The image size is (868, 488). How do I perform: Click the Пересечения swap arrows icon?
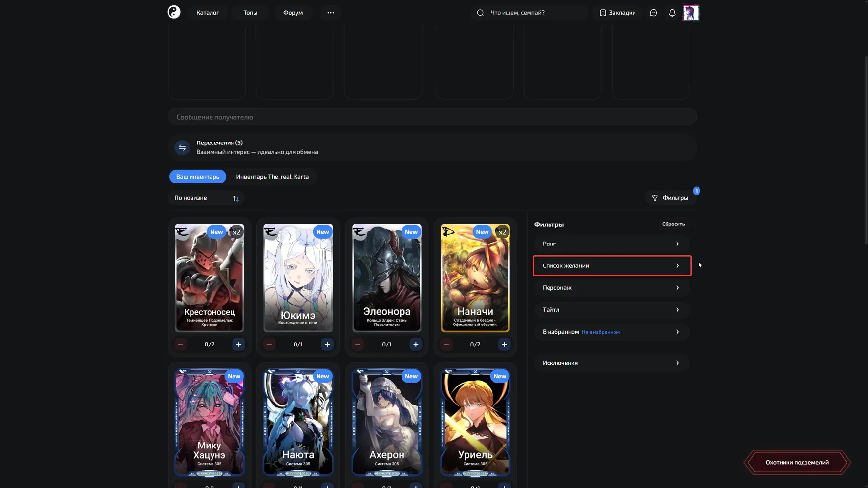[182, 147]
